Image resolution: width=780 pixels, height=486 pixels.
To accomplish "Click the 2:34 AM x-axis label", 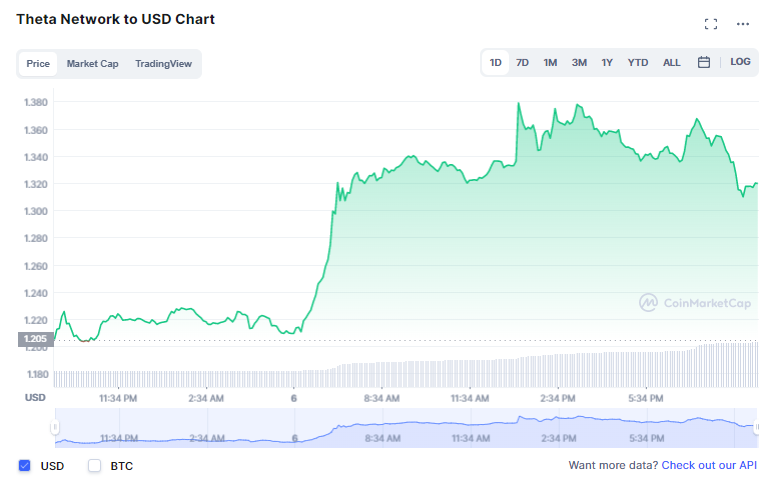I will pos(206,398).
